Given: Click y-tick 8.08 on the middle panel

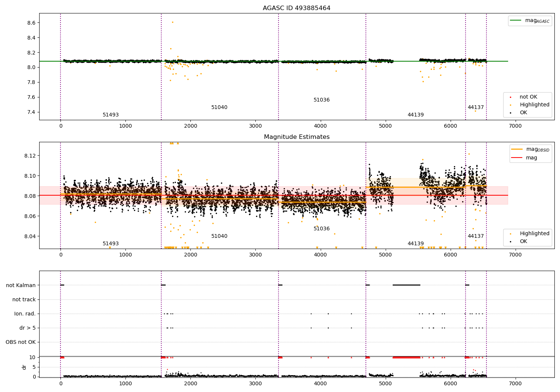Looking at the screenshot, I should 30,196.
